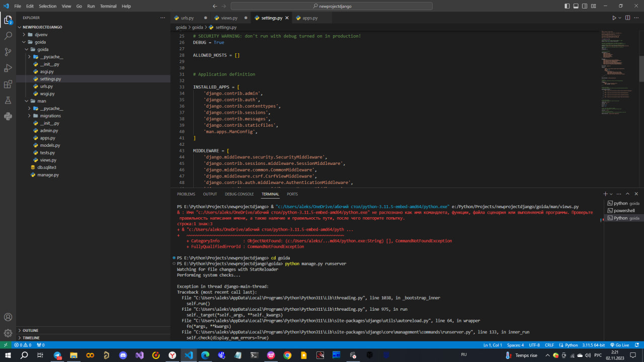Open the Search view in activity bar
The width and height of the screenshot is (644, 362).
[x=8, y=36]
